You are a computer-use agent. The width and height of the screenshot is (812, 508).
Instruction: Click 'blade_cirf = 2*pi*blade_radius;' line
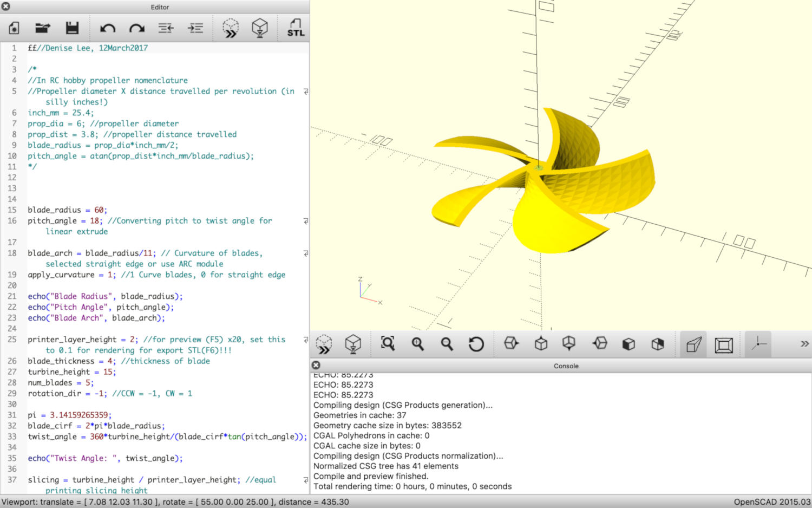(96, 426)
